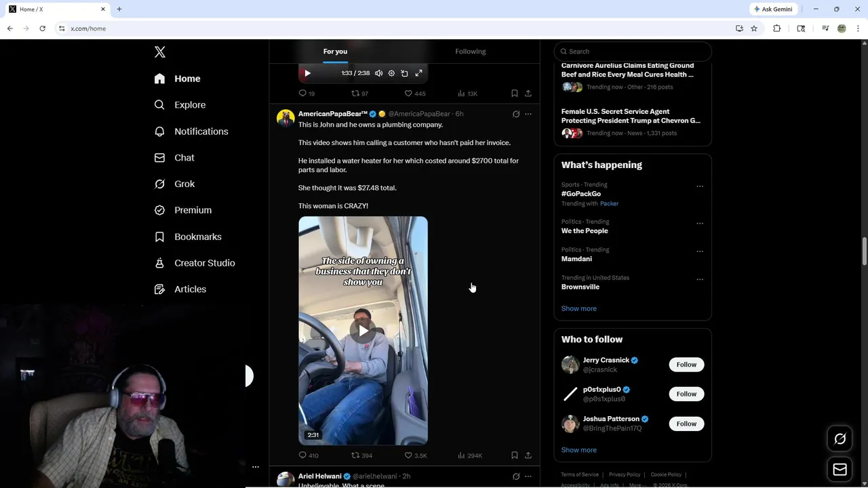Open top video settings gear

[x=391, y=73]
